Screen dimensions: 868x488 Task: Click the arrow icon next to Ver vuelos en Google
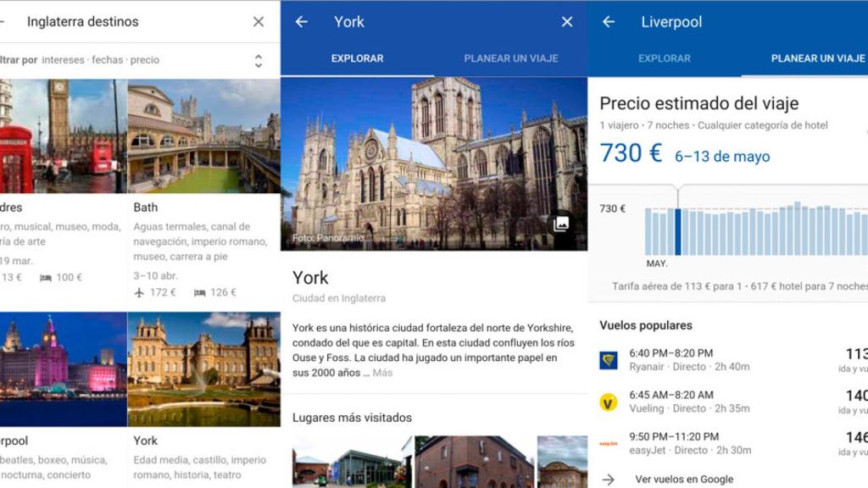(609, 479)
